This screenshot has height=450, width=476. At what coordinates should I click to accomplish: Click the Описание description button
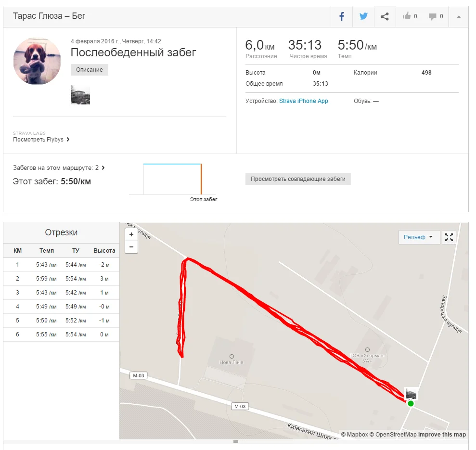click(90, 70)
